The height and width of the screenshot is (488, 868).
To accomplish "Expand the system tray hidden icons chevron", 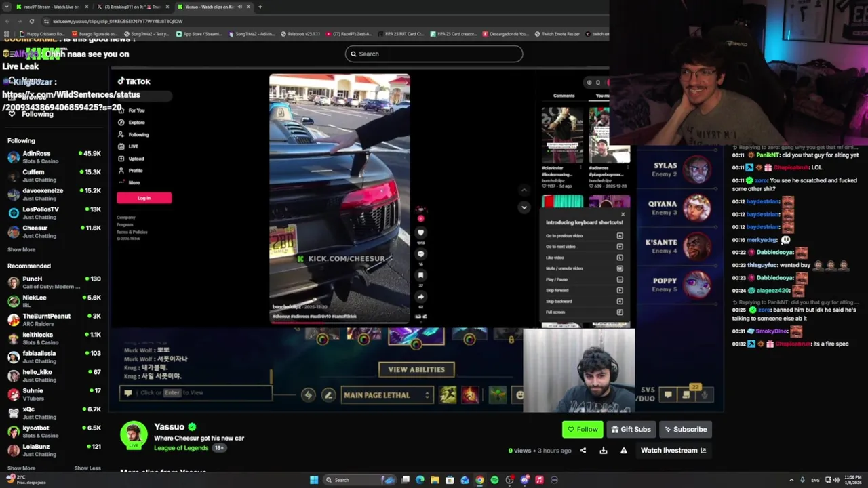I will [x=791, y=480].
